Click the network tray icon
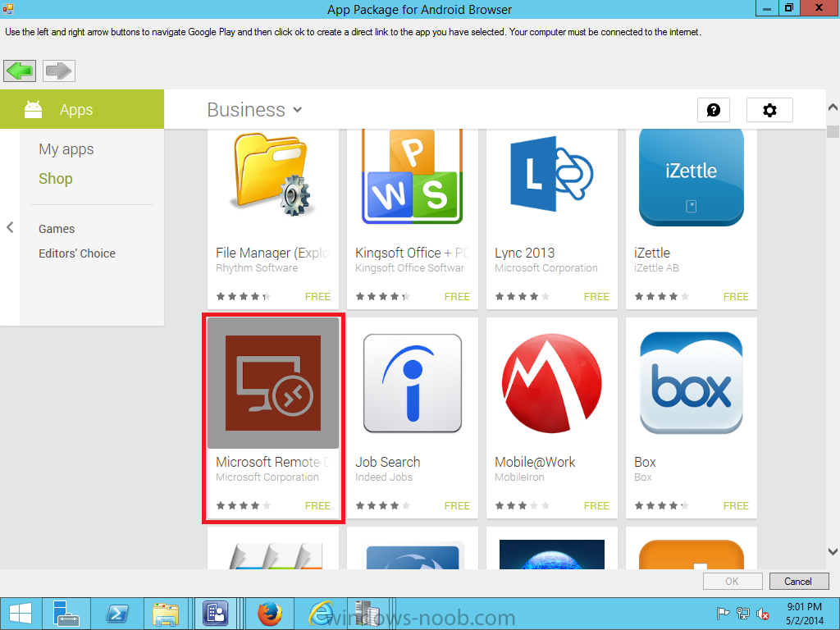 (x=742, y=614)
